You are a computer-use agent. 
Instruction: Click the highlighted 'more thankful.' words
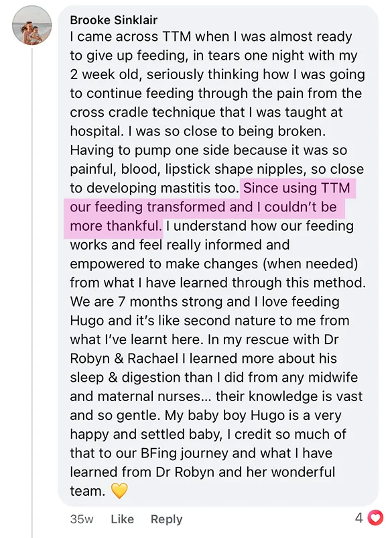coord(115,226)
